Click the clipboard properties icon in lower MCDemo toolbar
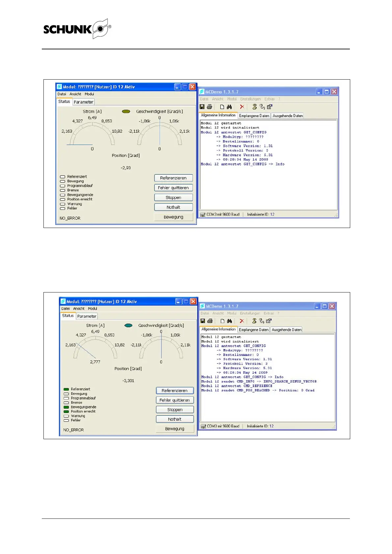Viewport: 392px width, 554px height. point(269,321)
